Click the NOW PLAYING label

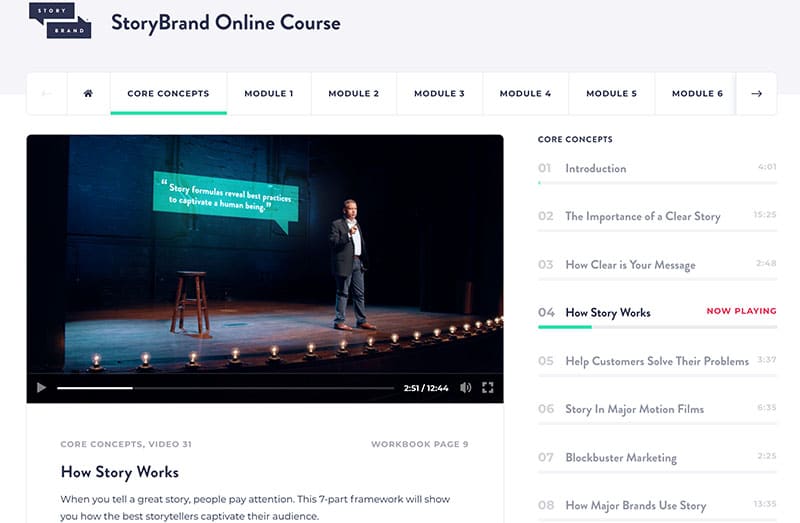741,311
